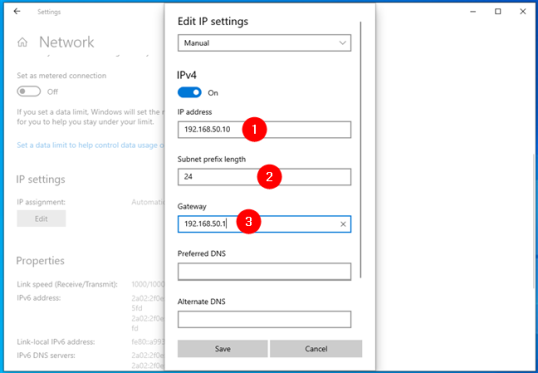Screen dimensions: 538x373
Task: Click the Edit button under IP assignment
Action: 41,219
